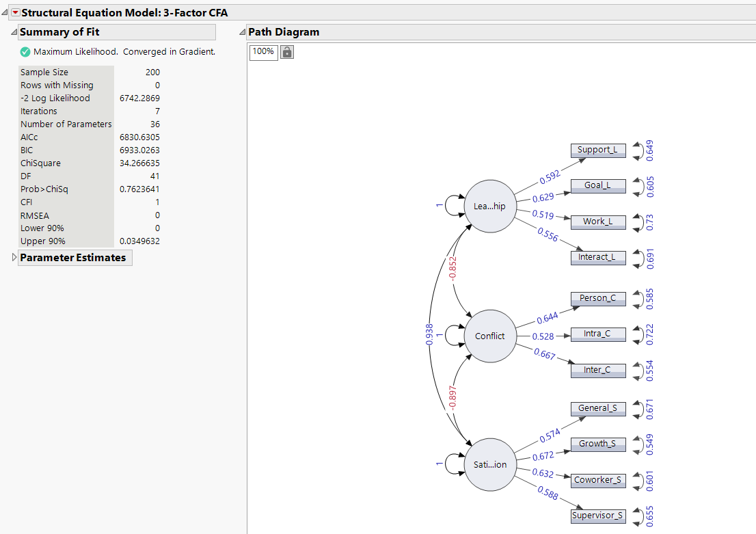The image size is (756, 534).
Task: Collapse the entire 3-Factor CFA report
Action: tap(5, 12)
